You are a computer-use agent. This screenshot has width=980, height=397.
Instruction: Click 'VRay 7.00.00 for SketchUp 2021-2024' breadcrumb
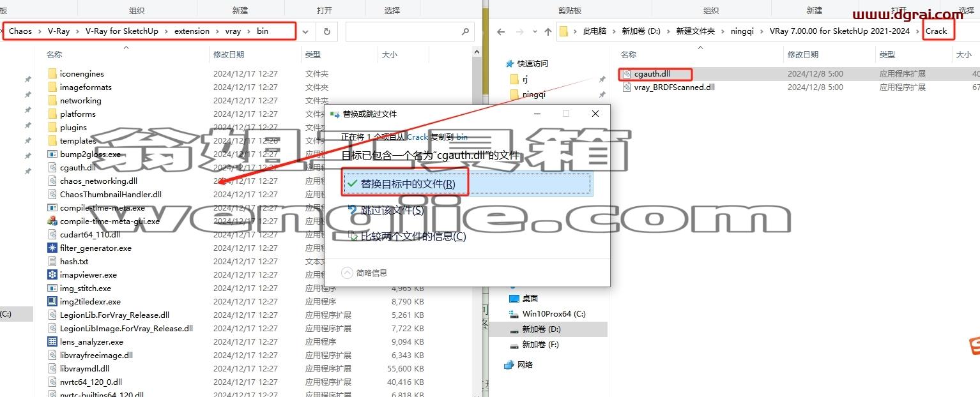pyautogui.click(x=839, y=31)
